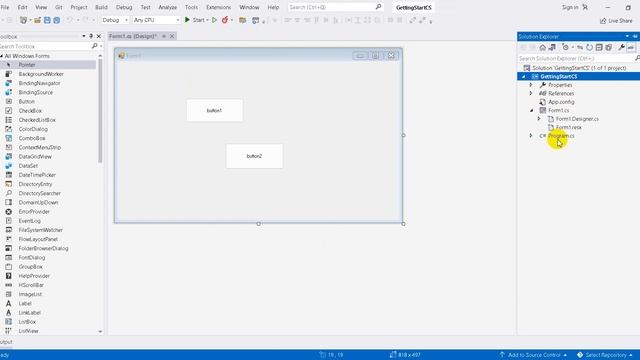The height and width of the screenshot is (360, 640).
Task: Select button1 on the form designer
Action: pyautogui.click(x=214, y=110)
